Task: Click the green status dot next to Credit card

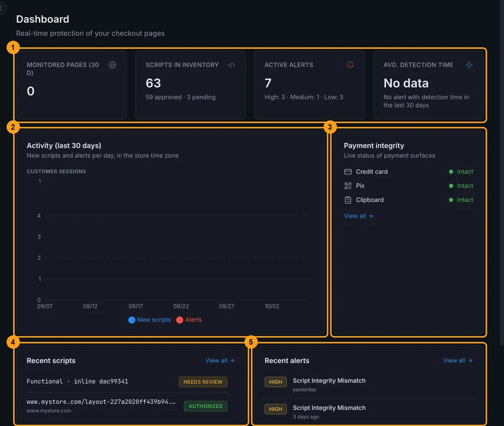Action: tap(451, 172)
